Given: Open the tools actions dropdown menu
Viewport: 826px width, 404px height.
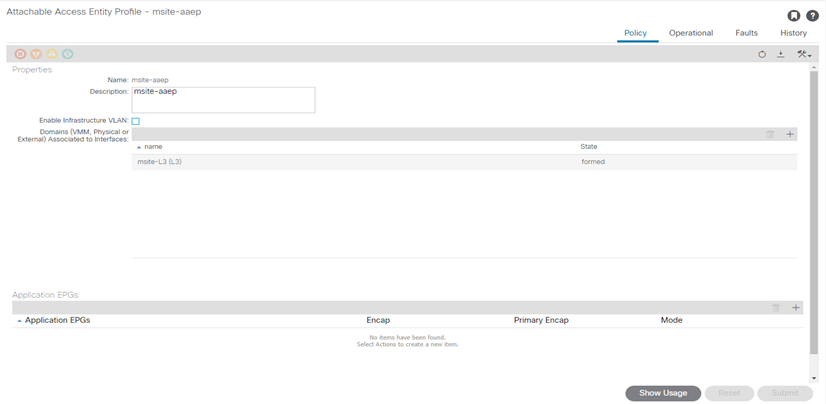Looking at the screenshot, I should 804,54.
